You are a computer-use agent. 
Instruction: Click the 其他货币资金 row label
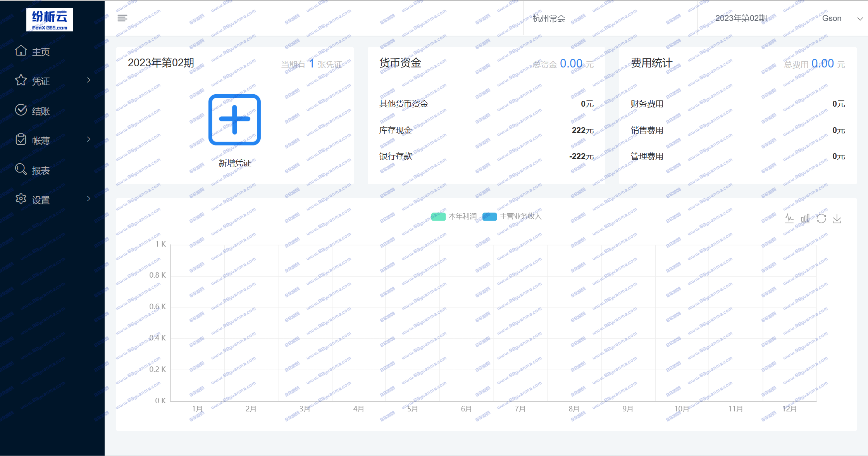(x=404, y=104)
